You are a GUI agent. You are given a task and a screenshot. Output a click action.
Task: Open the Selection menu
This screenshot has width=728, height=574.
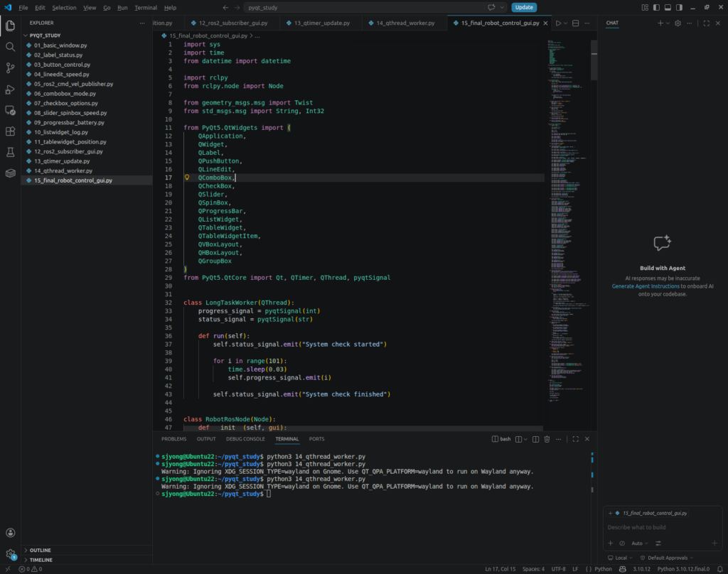click(x=64, y=7)
